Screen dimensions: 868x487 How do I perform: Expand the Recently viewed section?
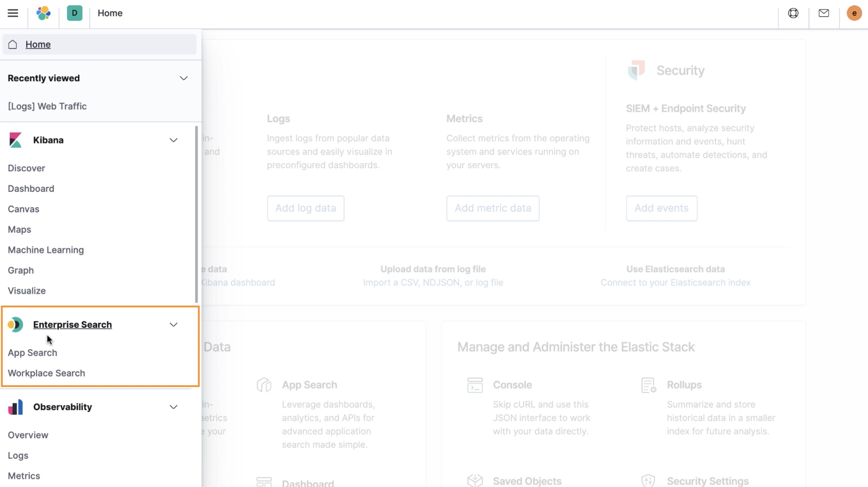183,78
